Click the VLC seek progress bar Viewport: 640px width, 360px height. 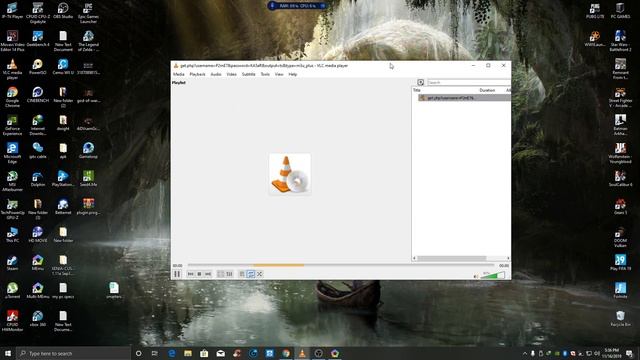click(x=341, y=265)
